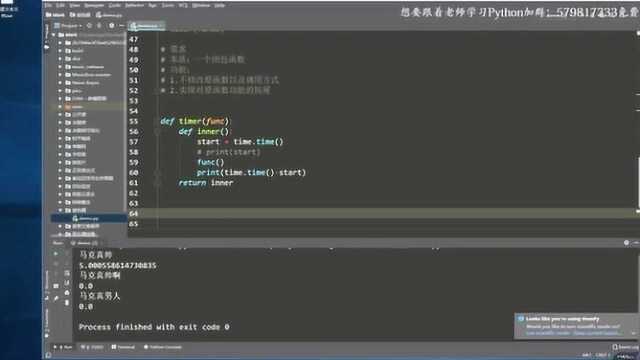Click the line separator indicator in status bar

pos(603,356)
